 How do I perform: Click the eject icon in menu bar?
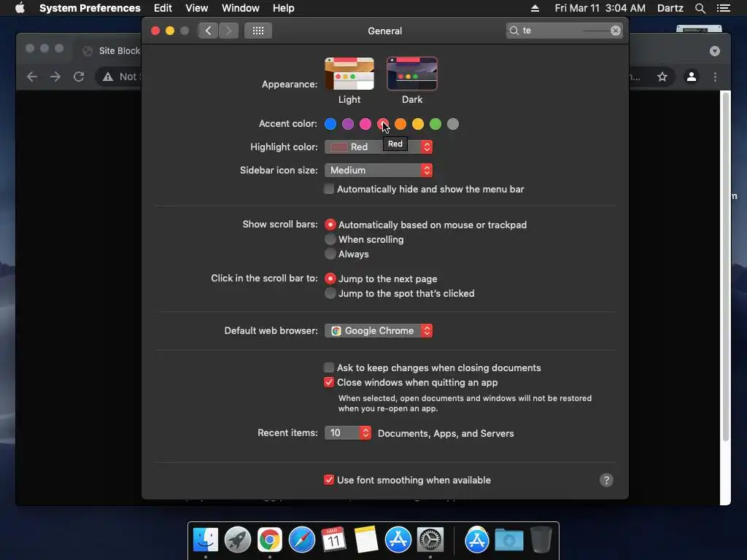click(x=535, y=8)
